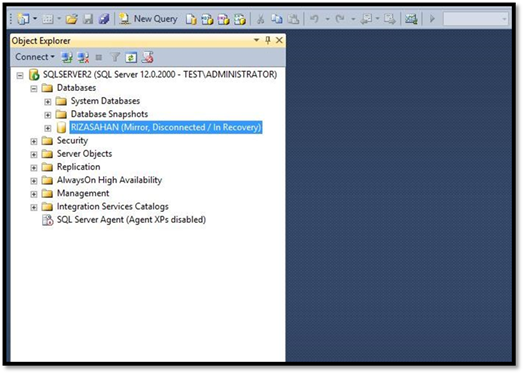The image size is (524, 374).
Task: Click the New Project toolbar icon
Action: 23,19
